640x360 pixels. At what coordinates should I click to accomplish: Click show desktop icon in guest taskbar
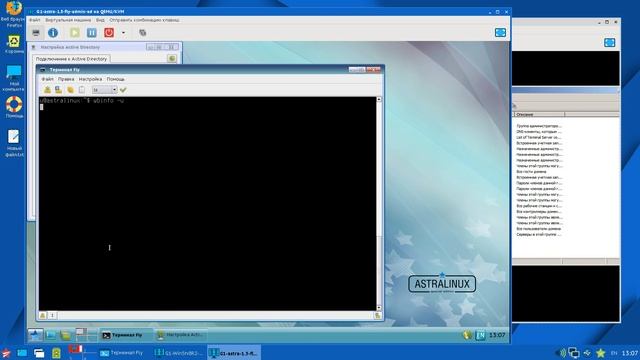[x=51, y=335]
